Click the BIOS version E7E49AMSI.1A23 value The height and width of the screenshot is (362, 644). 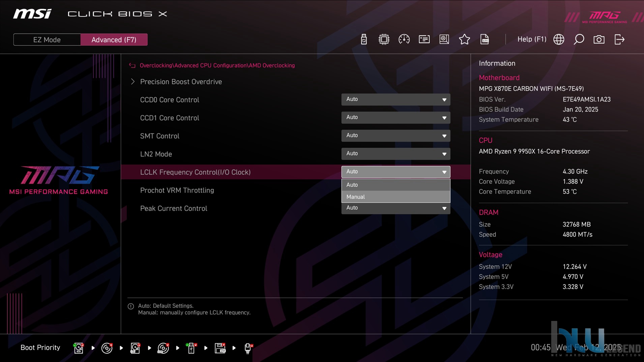(586, 99)
